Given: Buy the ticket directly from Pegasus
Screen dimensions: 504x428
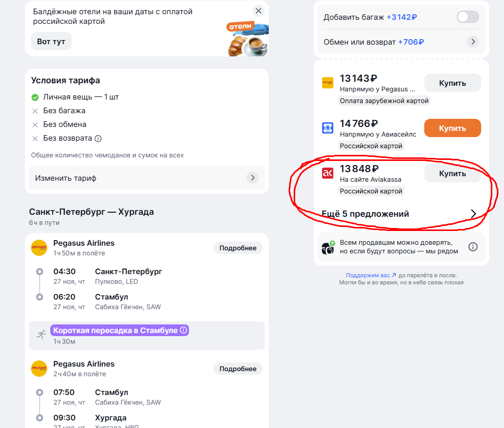Looking at the screenshot, I should click(452, 83).
